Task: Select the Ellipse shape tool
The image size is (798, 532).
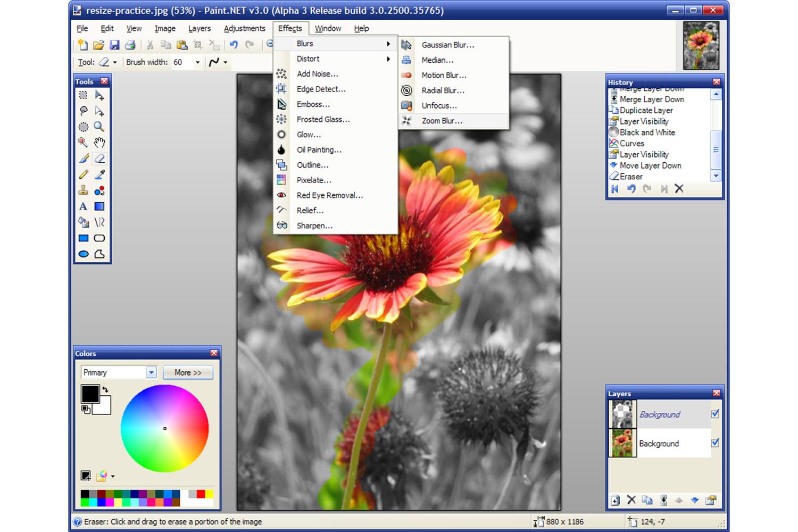Action: pyautogui.click(x=84, y=254)
